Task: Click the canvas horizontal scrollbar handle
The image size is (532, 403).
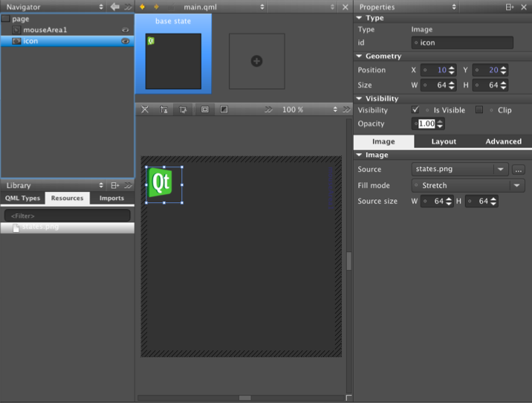Action: click(x=245, y=398)
